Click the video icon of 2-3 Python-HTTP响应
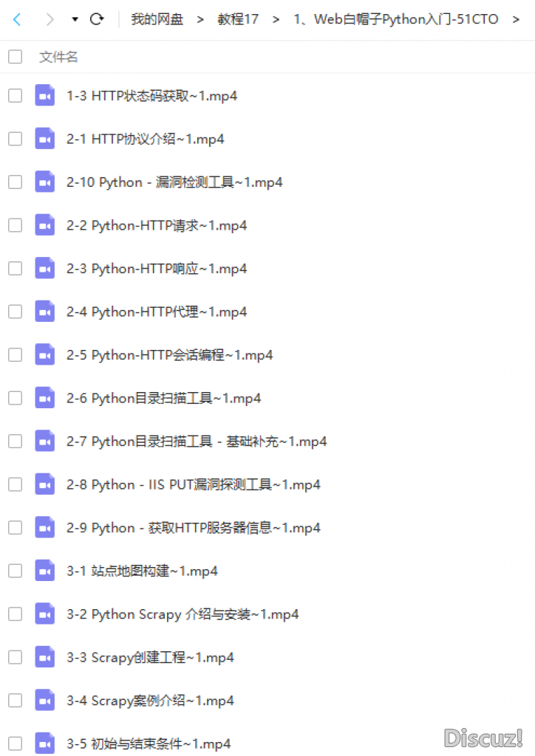This screenshot has width=535, height=756. point(45,267)
